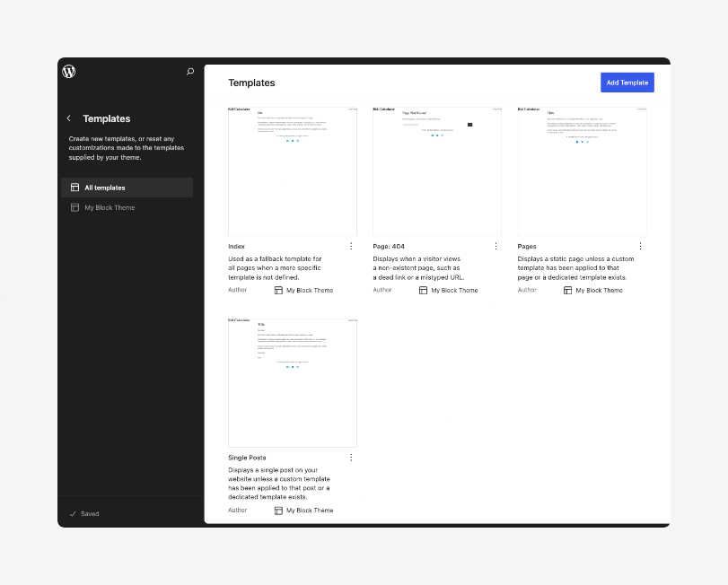The image size is (728, 585).
Task: Open actions menu for Pages template
Action: [640, 247]
